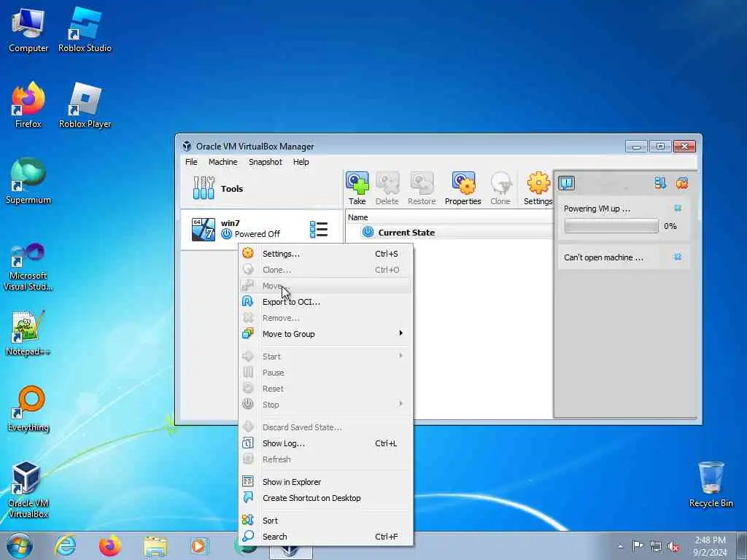Open the Firefox desktop shortcut

coord(28,106)
